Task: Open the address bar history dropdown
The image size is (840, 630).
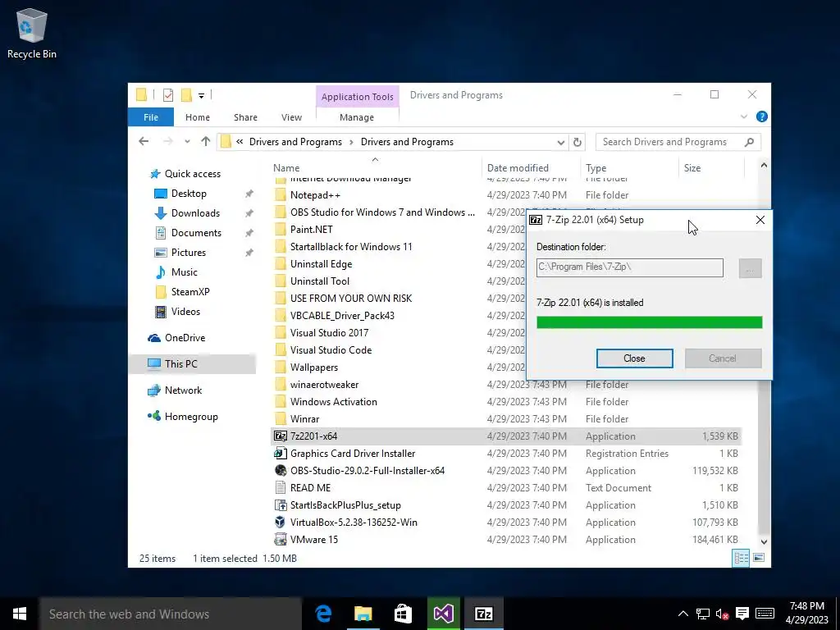Action: pyautogui.click(x=560, y=142)
